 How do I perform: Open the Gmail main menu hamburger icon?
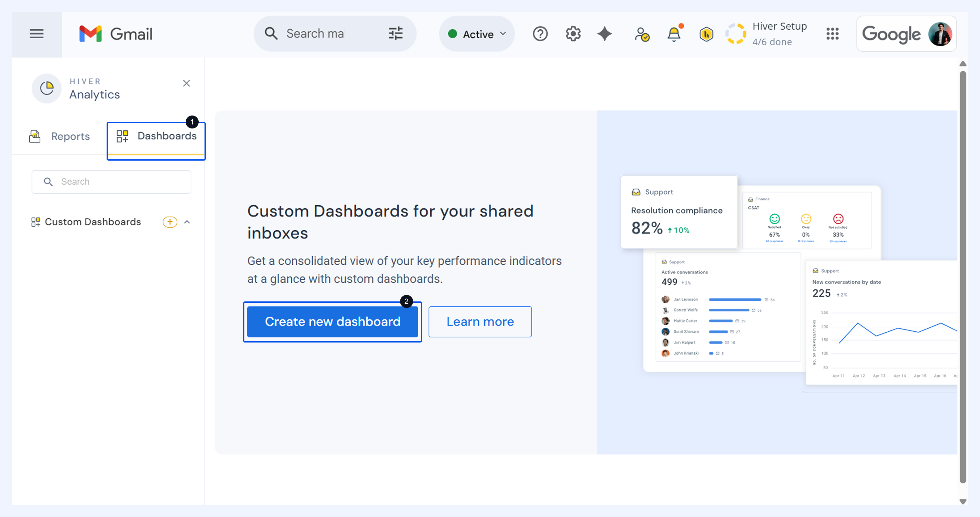tap(36, 34)
